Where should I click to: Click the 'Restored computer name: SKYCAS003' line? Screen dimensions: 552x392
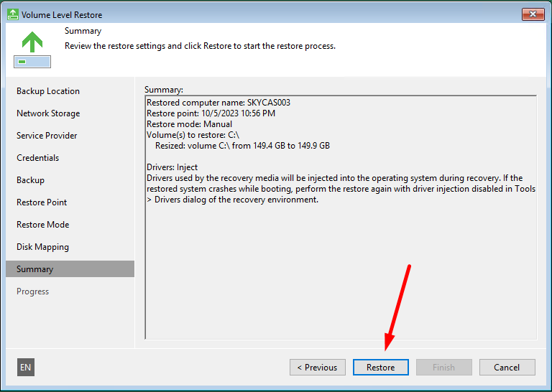pyautogui.click(x=218, y=103)
